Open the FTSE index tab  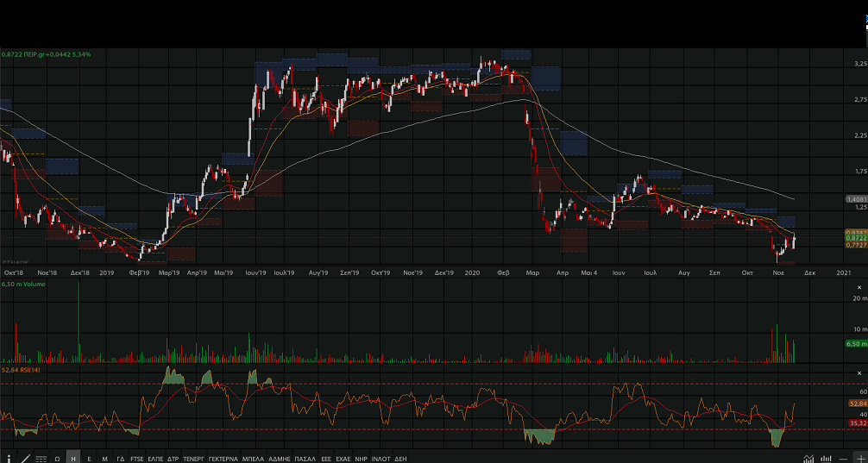pos(137,458)
